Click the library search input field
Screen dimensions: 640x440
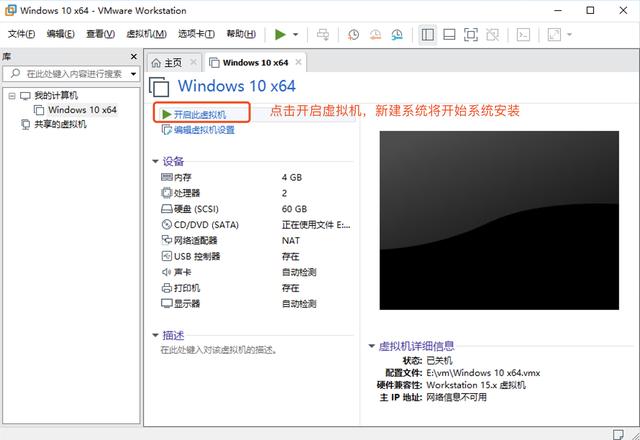point(70,74)
